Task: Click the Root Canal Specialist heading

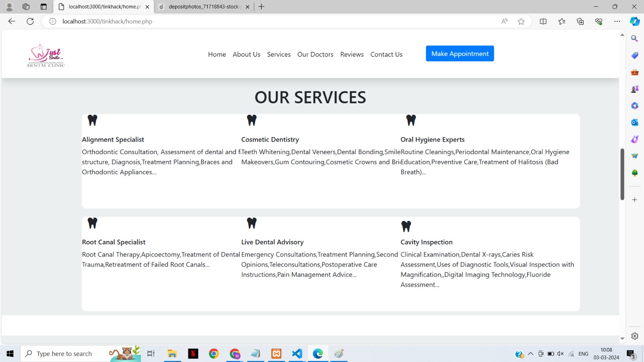Action: click(114, 242)
